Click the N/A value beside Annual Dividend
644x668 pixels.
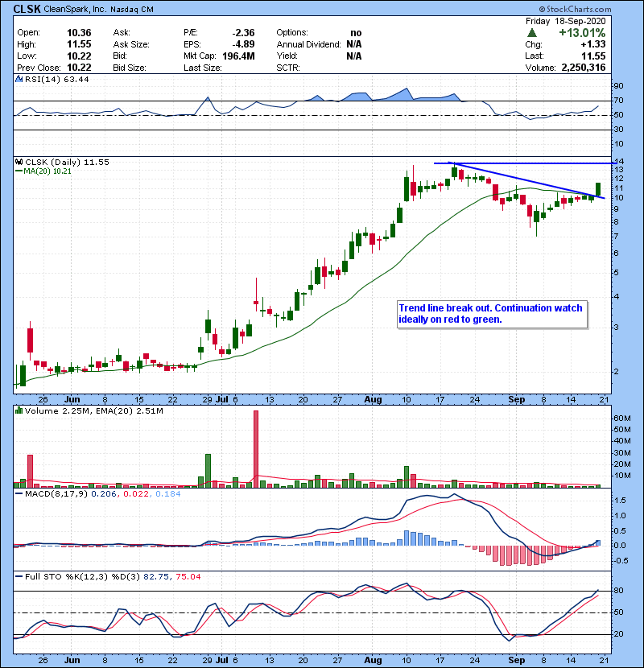(353, 44)
